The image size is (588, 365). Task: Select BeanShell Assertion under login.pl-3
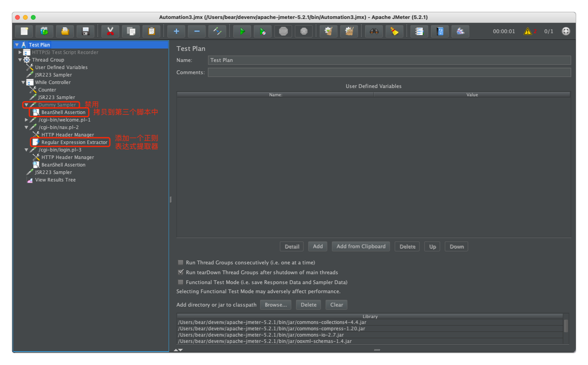coord(63,165)
